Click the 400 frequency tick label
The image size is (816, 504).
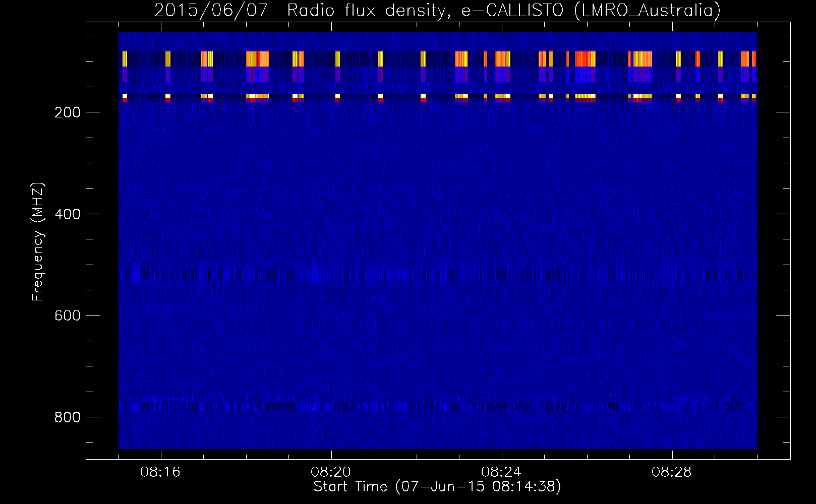click(x=68, y=214)
